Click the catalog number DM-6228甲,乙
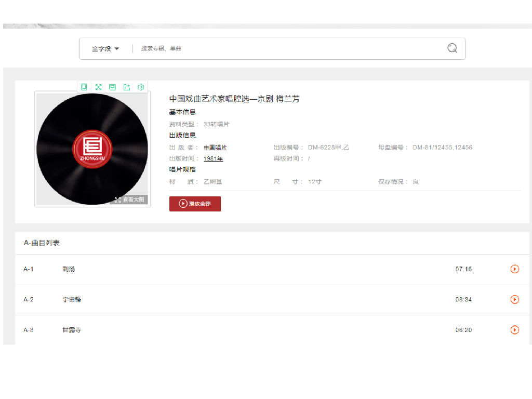This screenshot has height=399, width=532. (x=328, y=147)
